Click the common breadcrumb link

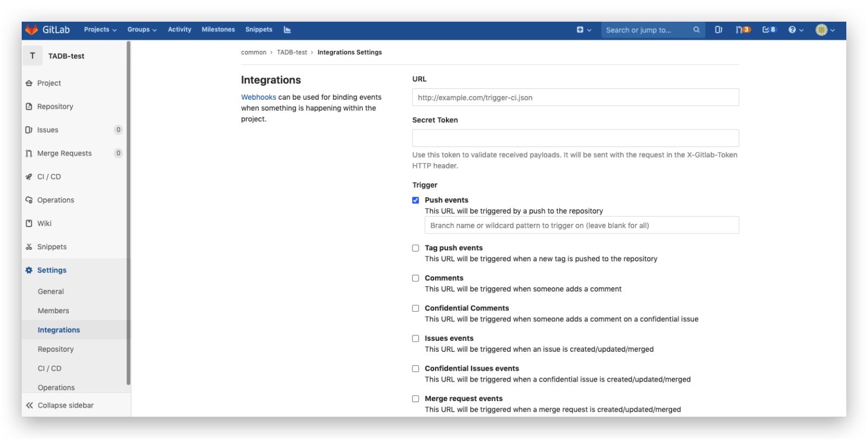point(254,53)
